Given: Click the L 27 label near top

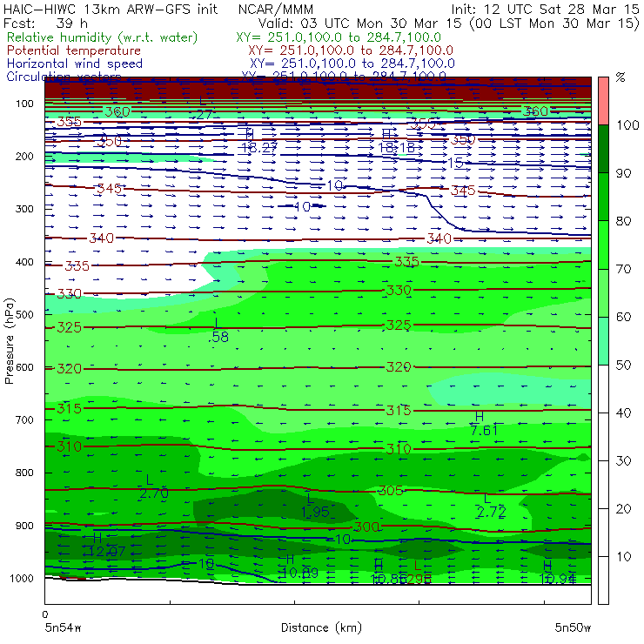Looking at the screenshot, I should point(205,108).
